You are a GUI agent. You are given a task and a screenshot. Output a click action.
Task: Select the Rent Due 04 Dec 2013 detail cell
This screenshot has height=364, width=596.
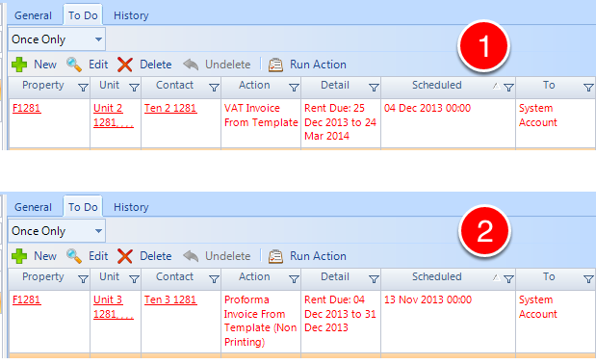click(341, 322)
